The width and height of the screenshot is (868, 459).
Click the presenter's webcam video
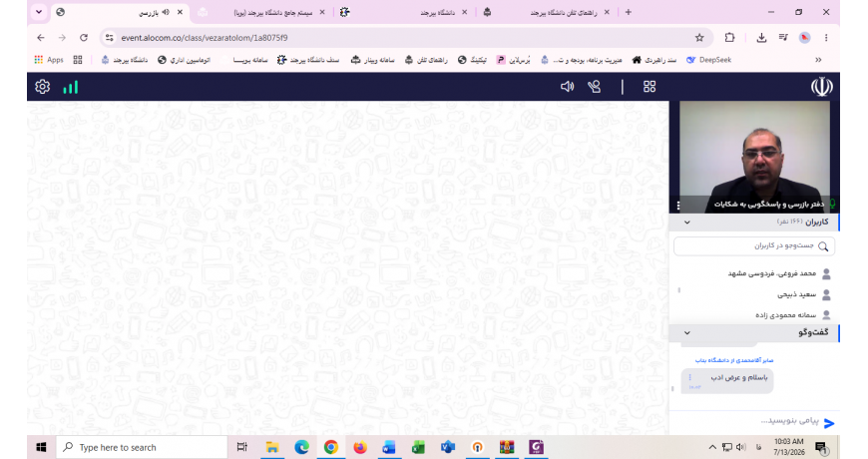(x=754, y=157)
